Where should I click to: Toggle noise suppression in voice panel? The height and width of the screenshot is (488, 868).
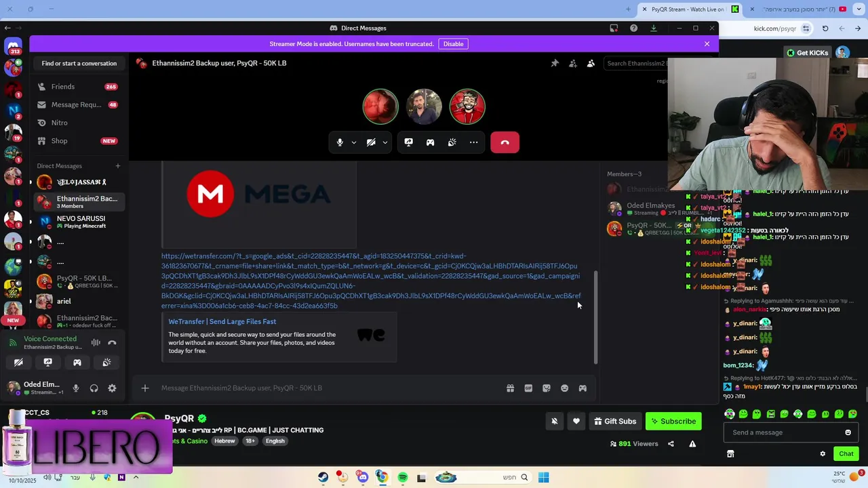click(96, 342)
